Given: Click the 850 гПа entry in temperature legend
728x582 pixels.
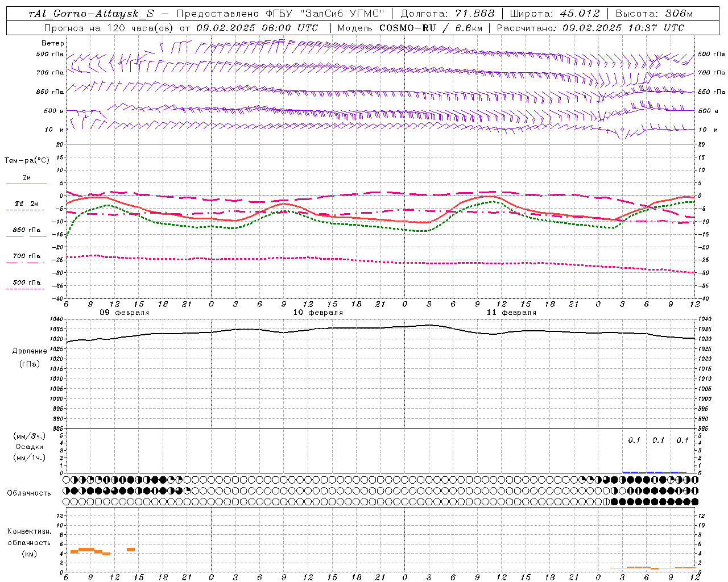Looking at the screenshot, I should click(x=27, y=230).
